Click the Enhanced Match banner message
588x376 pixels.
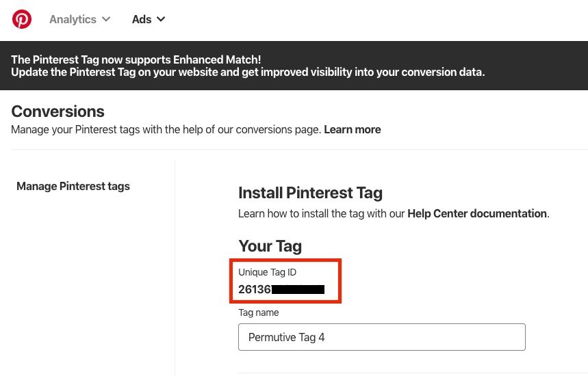[x=248, y=66]
